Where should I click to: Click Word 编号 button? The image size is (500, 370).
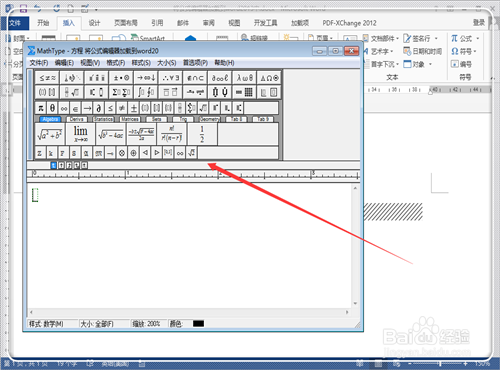coord(462,64)
